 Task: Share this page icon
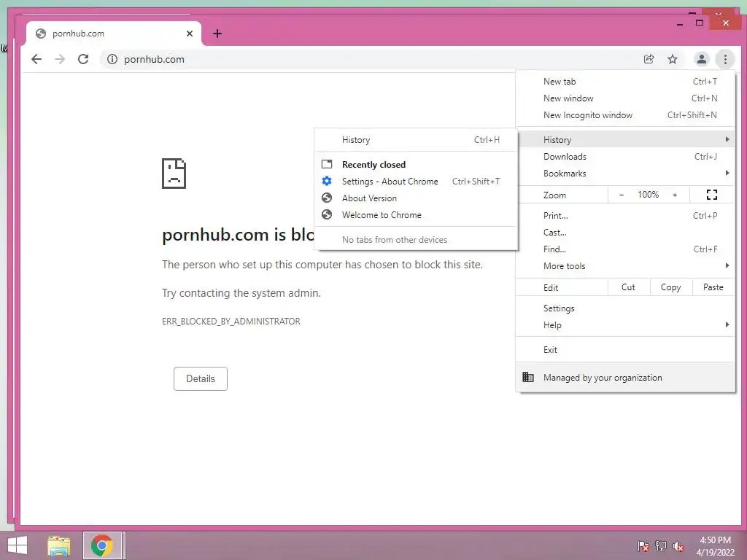click(x=649, y=59)
